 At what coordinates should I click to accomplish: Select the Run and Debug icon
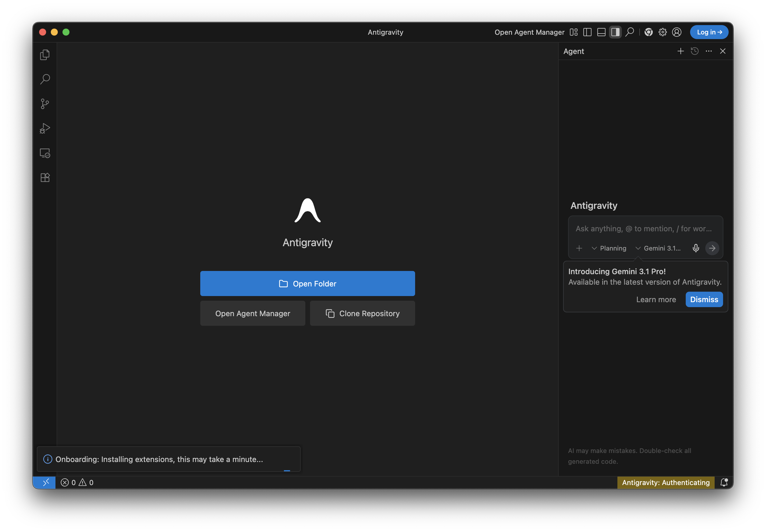point(45,128)
